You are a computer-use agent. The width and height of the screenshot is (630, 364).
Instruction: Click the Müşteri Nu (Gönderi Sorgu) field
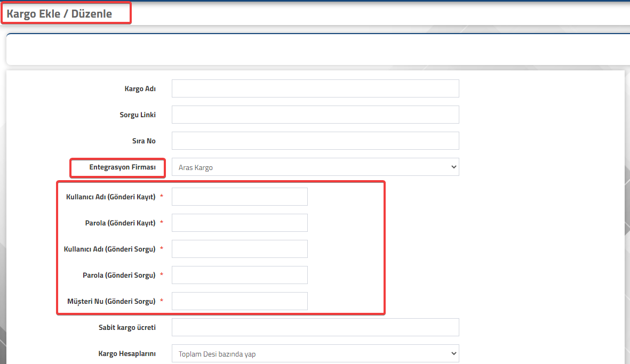pos(240,301)
